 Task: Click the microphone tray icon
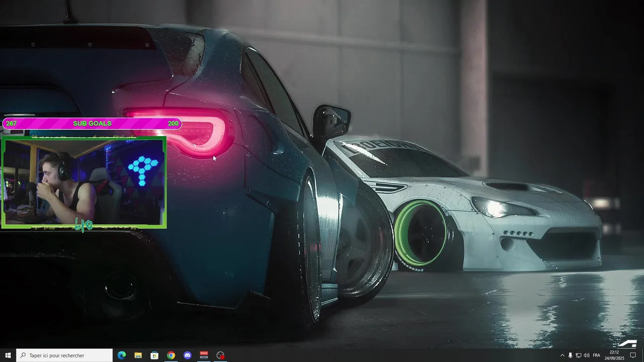[571, 355]
